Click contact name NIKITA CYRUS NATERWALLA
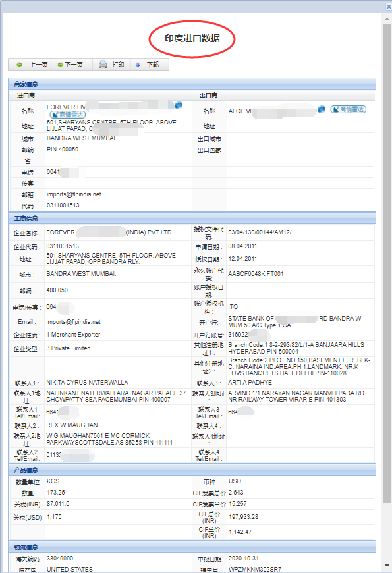The image size is (392, 573). (x=87, y=382)
